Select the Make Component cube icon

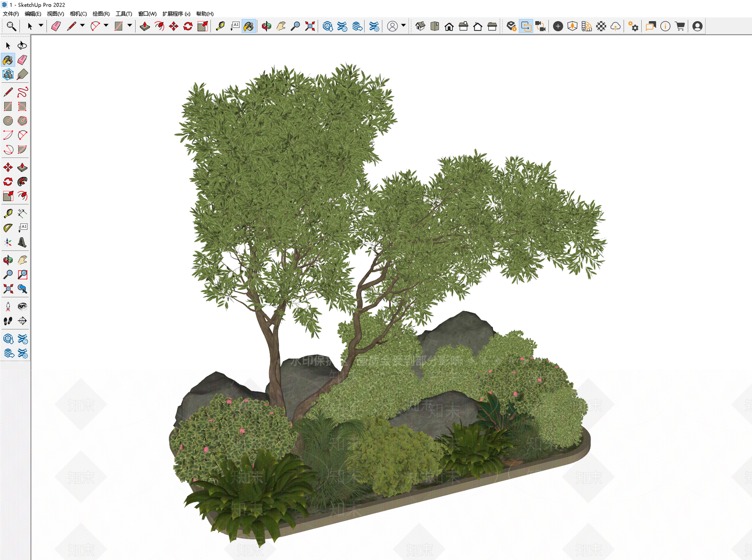coord(8,74)
